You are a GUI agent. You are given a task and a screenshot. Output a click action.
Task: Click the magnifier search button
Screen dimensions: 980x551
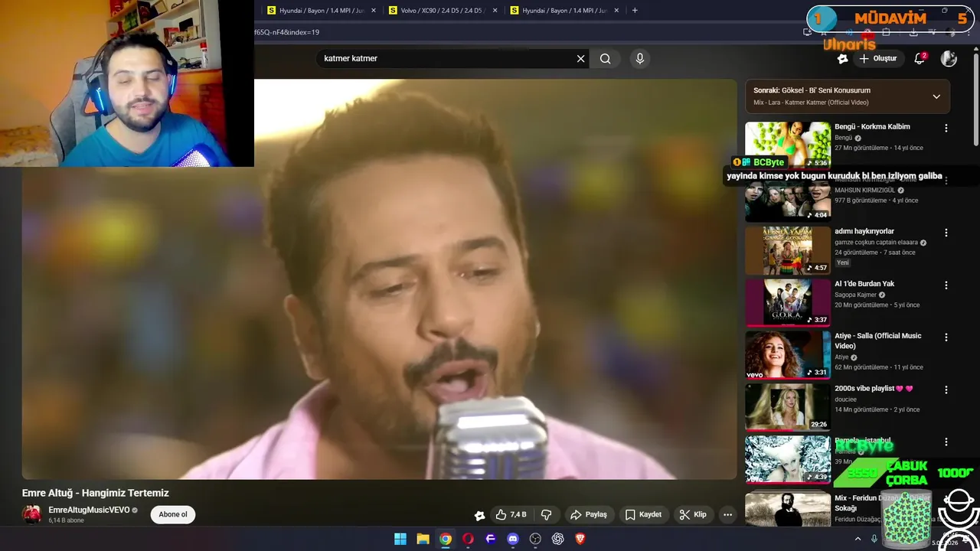click(x=606, y=58)
